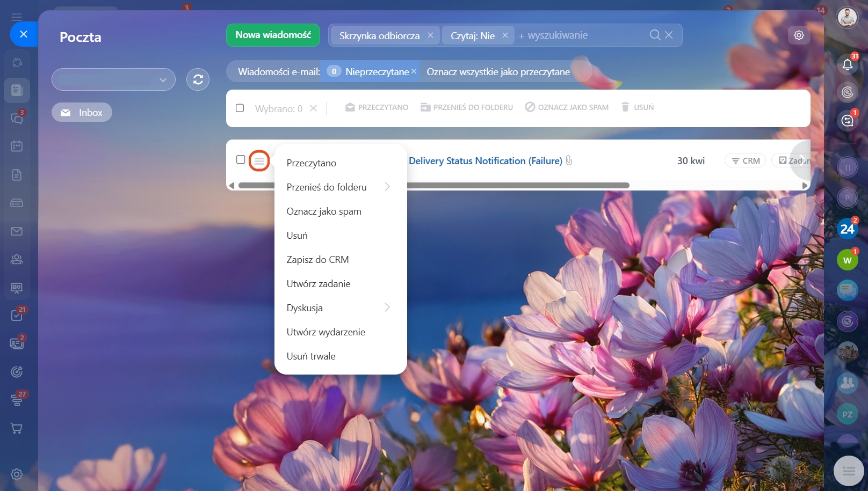
Task: Clear the search filter with X icon
Action: 669,35
